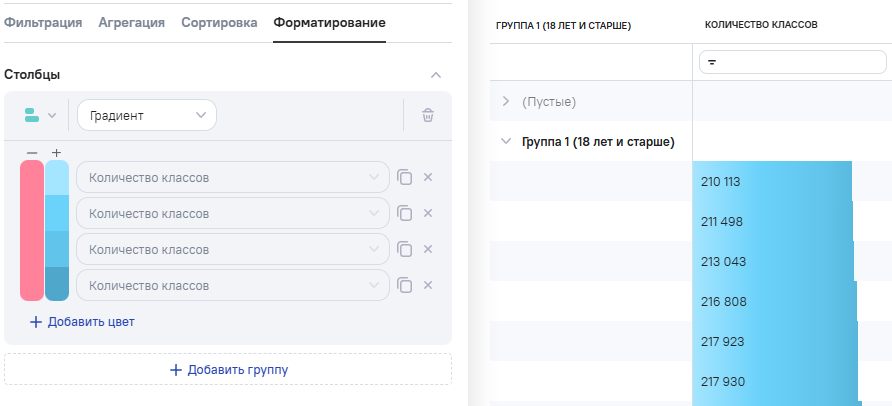
Task: Click Добавить группу button
Action: (x=228, y=370)
